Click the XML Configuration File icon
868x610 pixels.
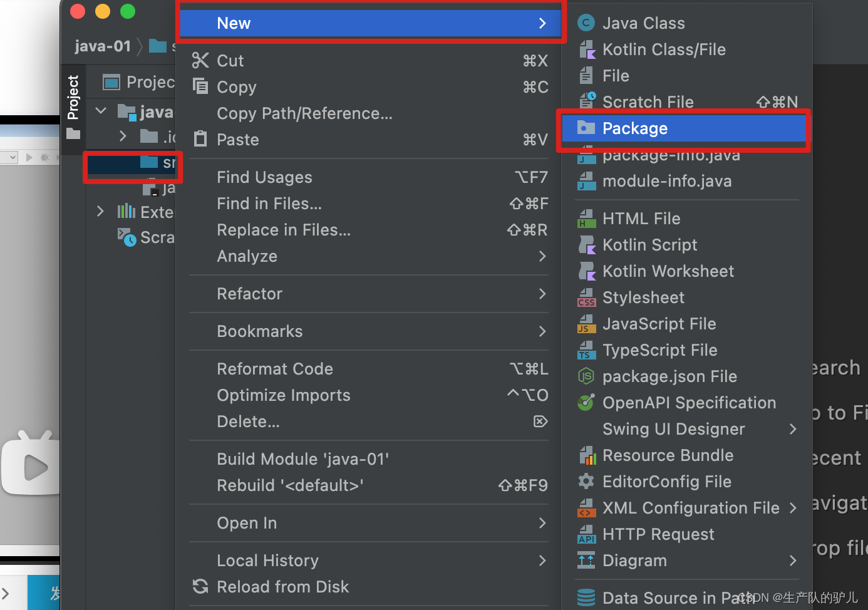(586, 508)
